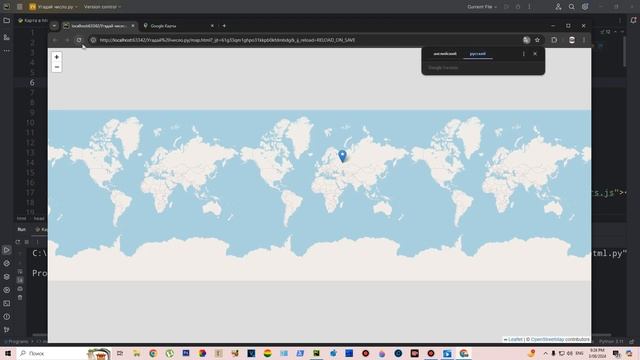Screen dimensions: 640x360
Task: Open a new browser tab
Action: [x=224, y=26]
